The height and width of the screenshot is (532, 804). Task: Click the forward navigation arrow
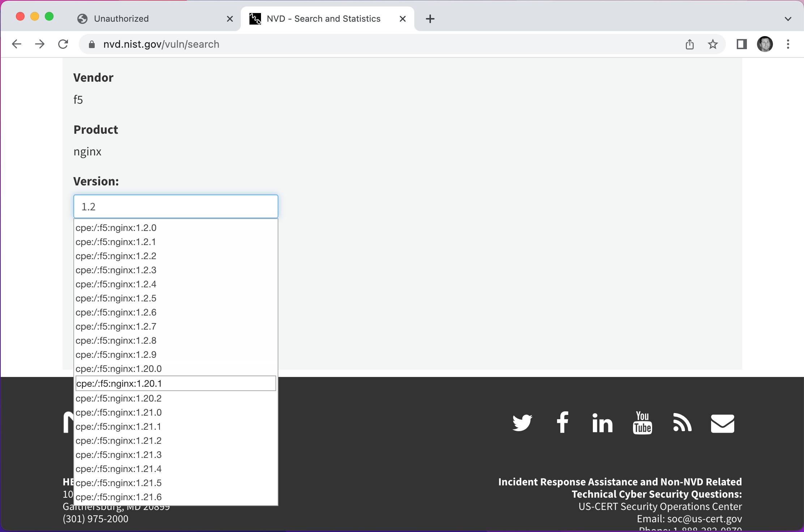coord(39,43)
